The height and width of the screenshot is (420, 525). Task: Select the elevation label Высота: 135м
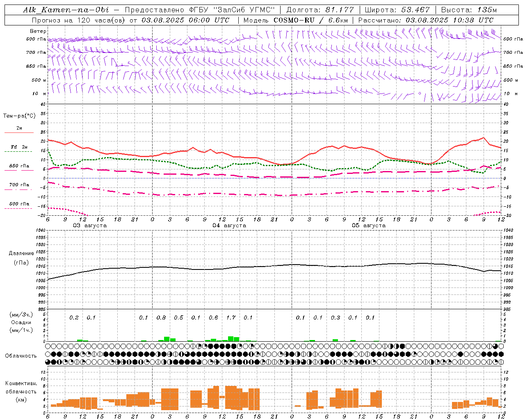point(468,10)
